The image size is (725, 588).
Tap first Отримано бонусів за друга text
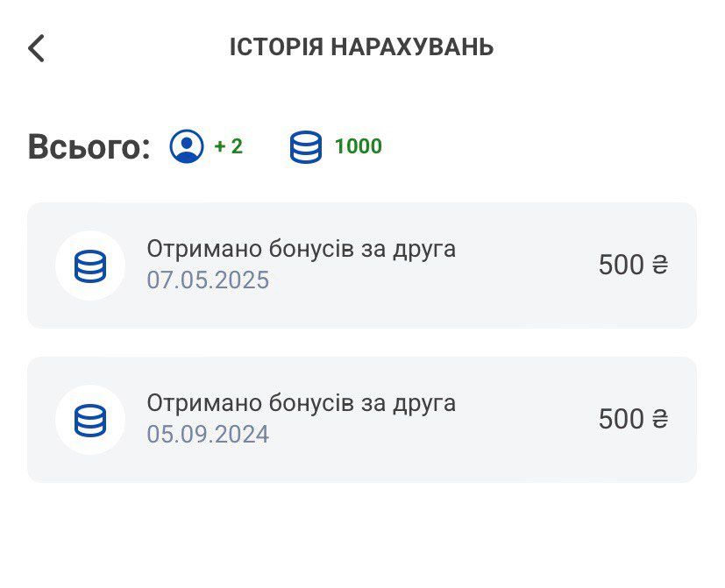tap(302, 249)
